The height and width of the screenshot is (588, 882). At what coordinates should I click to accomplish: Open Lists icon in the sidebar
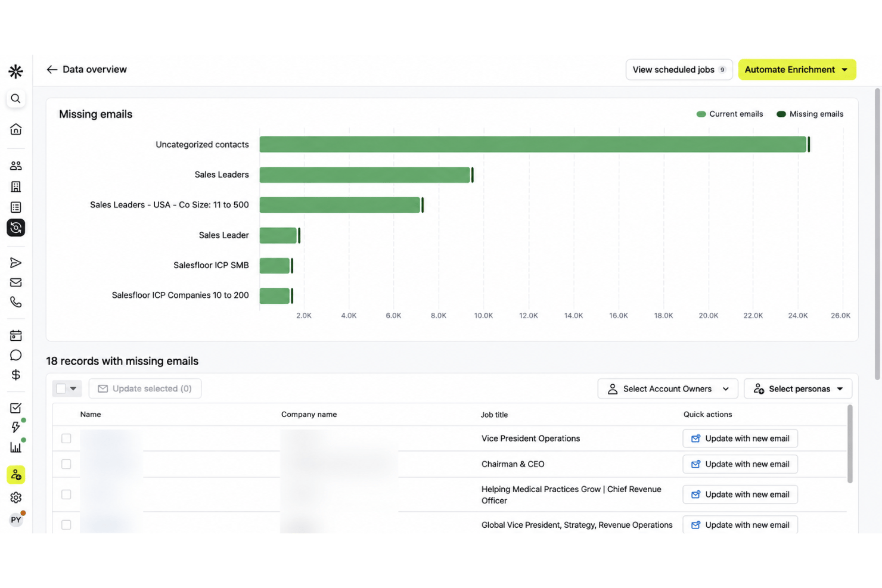[x=15, y=207]
